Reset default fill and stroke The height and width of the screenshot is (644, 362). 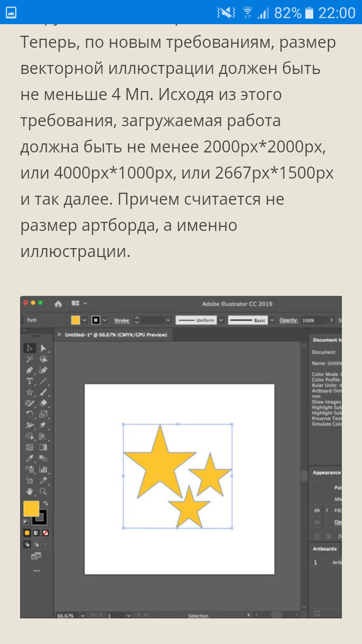pos(26,522)
